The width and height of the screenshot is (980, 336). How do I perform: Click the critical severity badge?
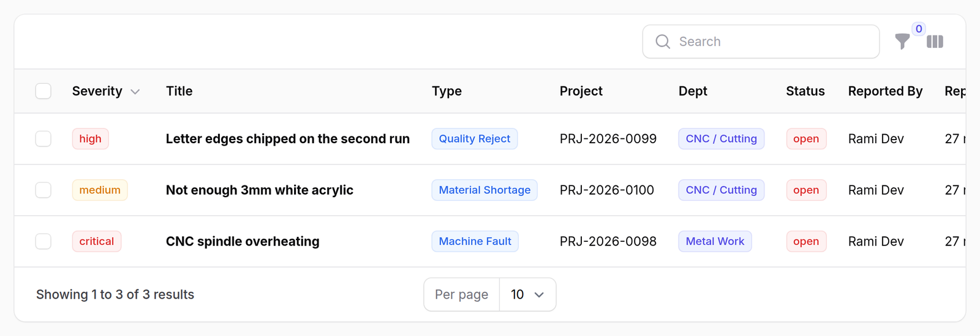pos(97,242)
